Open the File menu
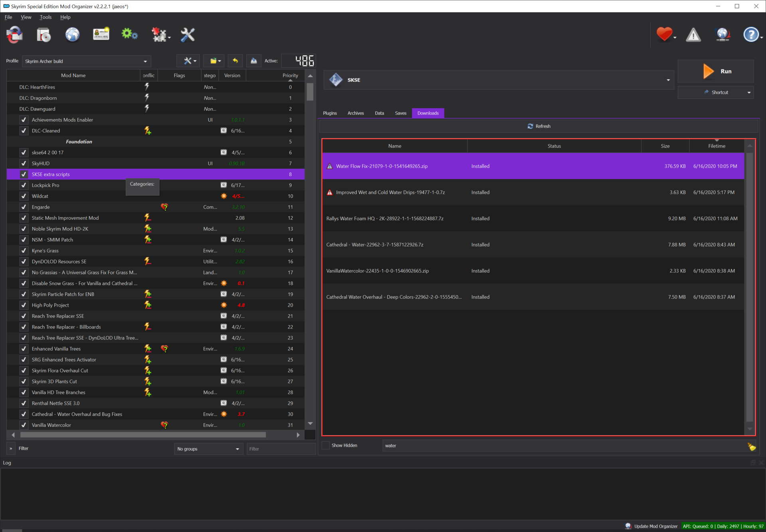This screenshot has width=766, height=532. point(8,17)
